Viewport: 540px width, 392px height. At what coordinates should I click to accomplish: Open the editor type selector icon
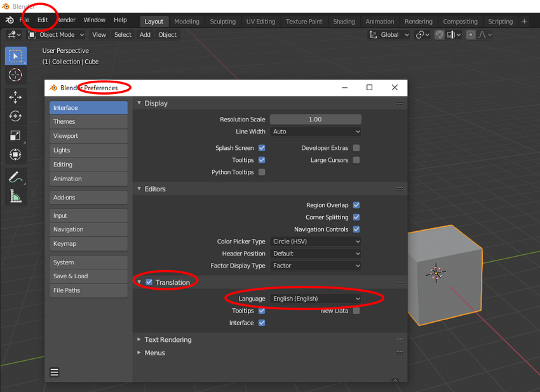[x=14, y=35]
